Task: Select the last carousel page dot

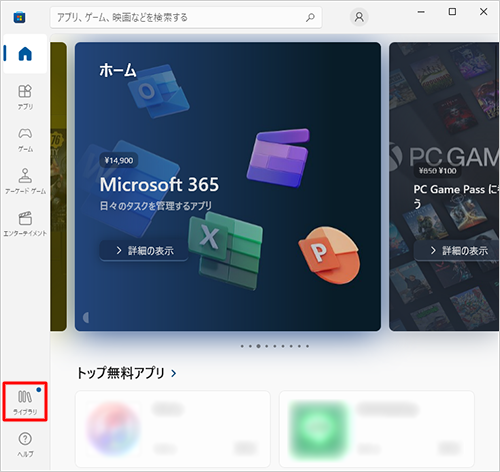Action: [x=307, y=346]
